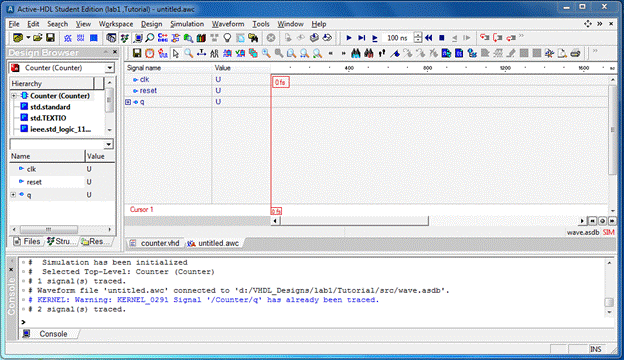Click the first binoculars search icon
The image size is (624, 360).
tap(356, 53)
